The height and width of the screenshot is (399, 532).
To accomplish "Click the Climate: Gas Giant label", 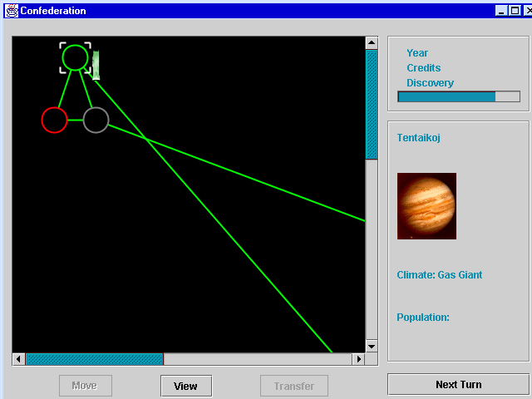I will pos(440,275).
